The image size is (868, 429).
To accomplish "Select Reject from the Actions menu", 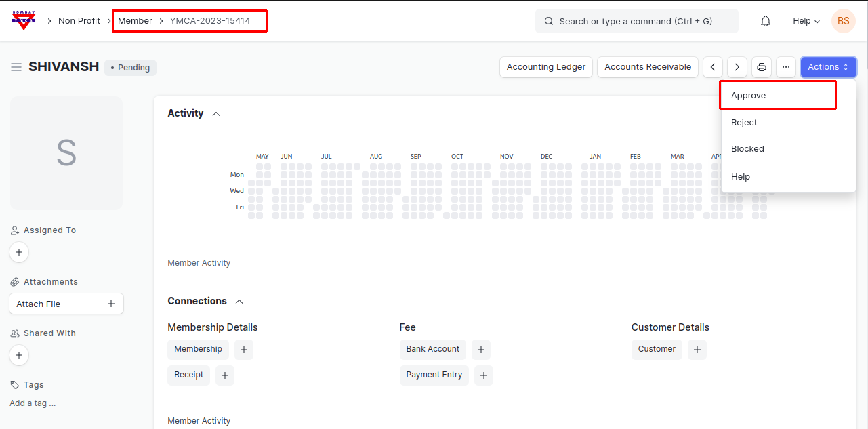I will point(744,123).
